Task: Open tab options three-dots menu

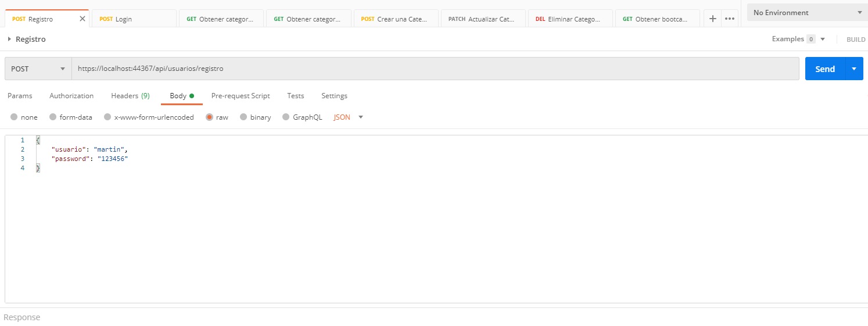Action: point(730,19)
